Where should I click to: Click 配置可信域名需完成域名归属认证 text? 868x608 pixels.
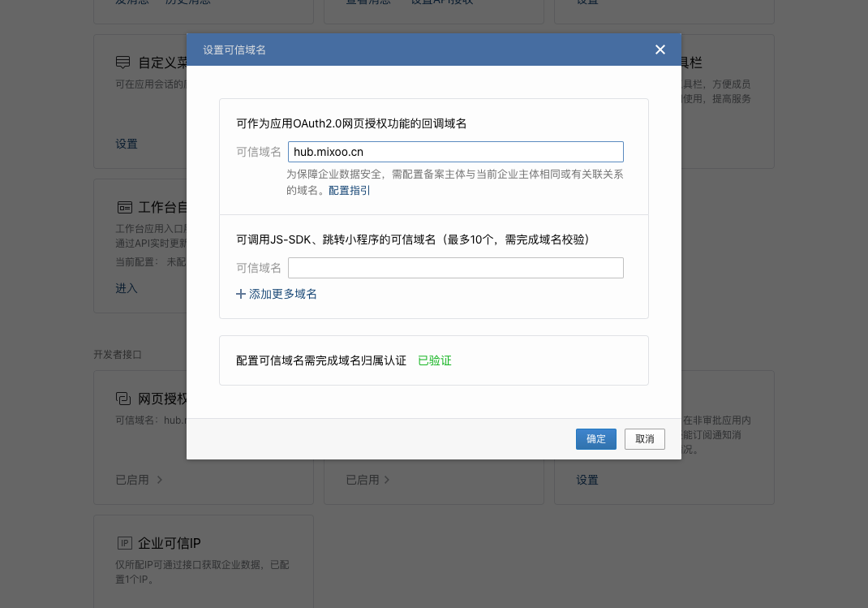[321, 360]
